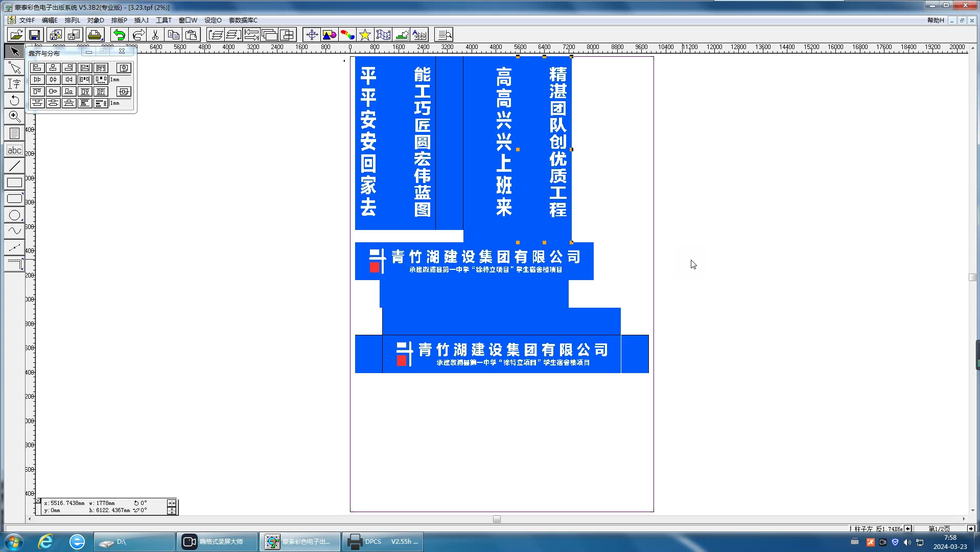Paste from clipboard icon in toolbar
The image size is (980, 552).
click(x=192, y=35)
